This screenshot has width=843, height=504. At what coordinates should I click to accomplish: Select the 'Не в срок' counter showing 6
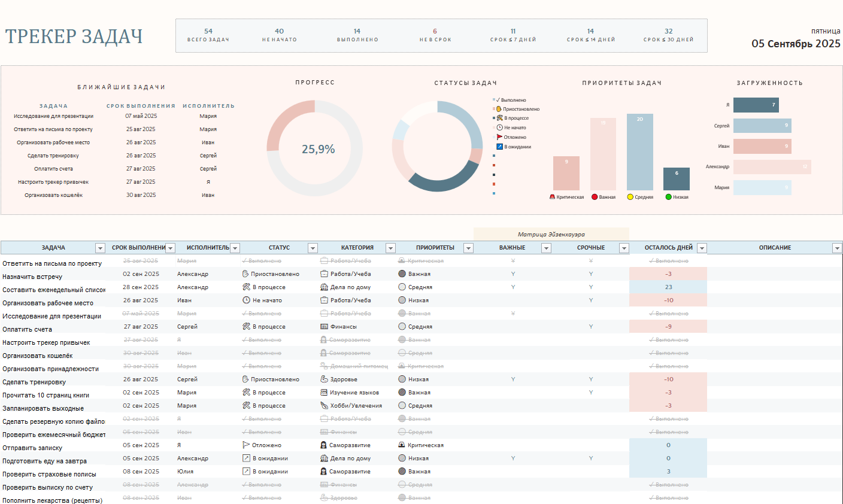(435, 35)
